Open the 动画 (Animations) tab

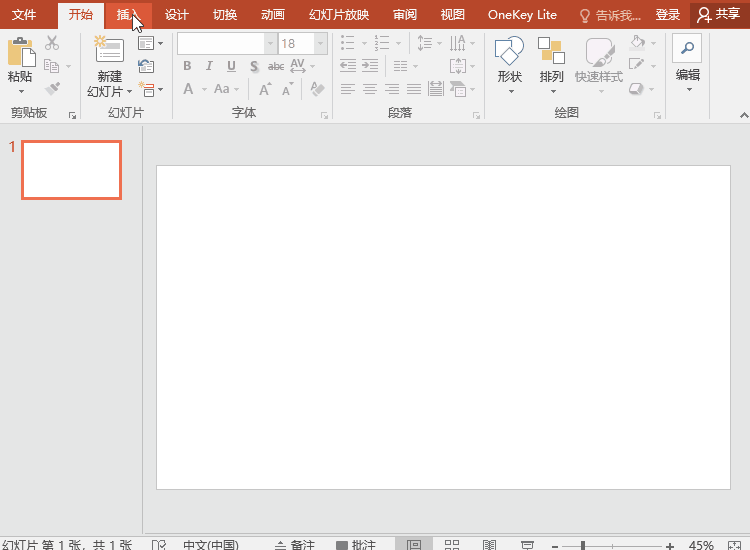pos(272,15)
